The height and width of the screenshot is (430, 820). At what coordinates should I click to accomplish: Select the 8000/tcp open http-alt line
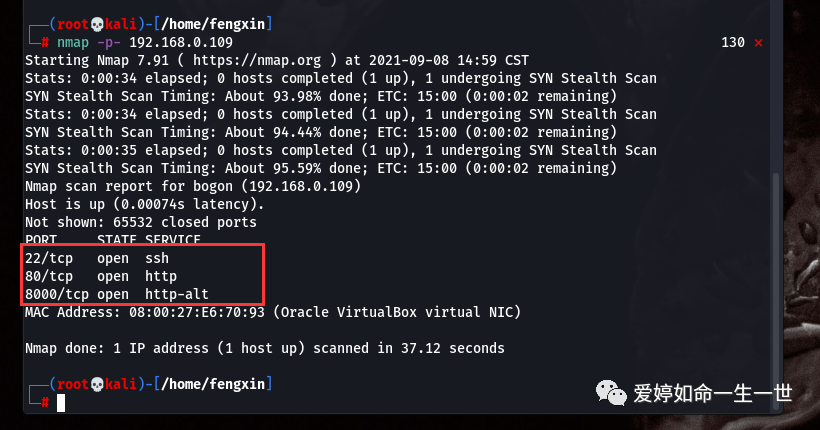pos(117,294)
